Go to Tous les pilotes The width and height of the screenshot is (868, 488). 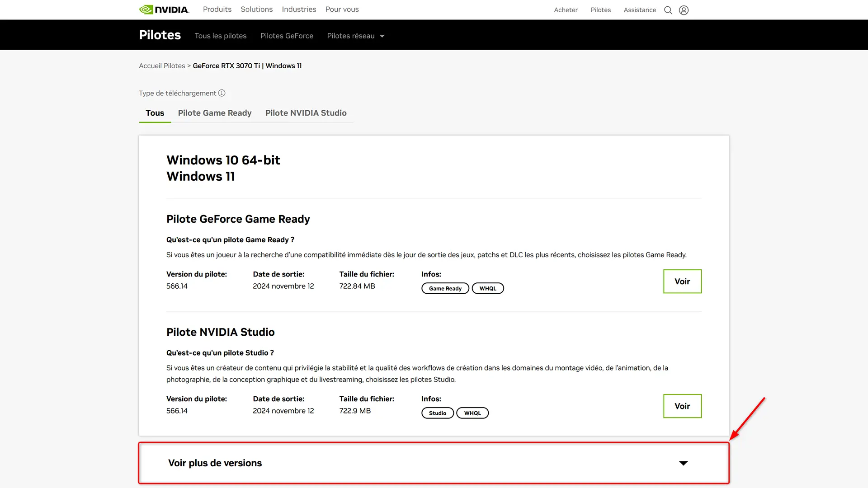click(221, 36)
